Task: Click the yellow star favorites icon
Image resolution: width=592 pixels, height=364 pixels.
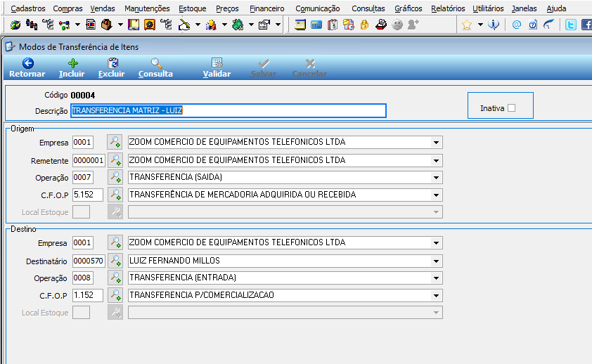Action: pyautogui.click(x=467, y=25)
